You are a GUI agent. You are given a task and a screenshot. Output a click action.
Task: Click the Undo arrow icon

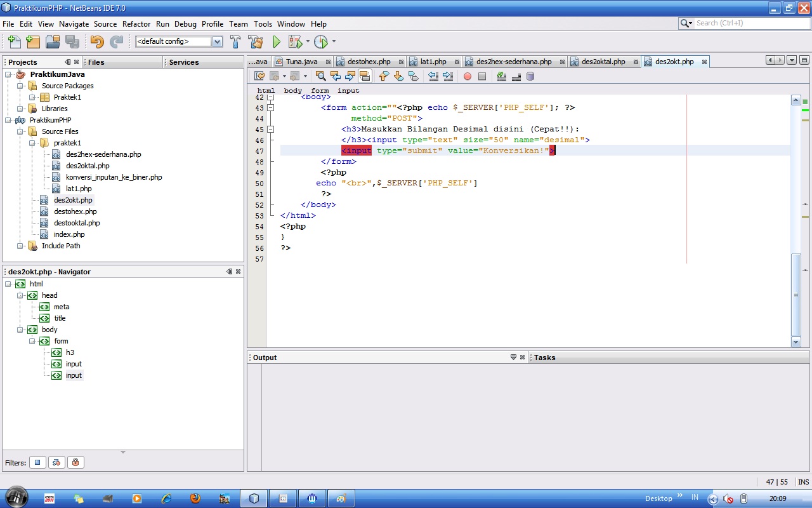click(x=97, y=42)
